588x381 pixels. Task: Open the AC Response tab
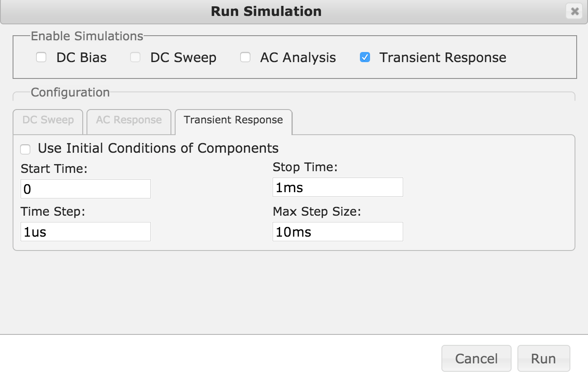[129, 120]
